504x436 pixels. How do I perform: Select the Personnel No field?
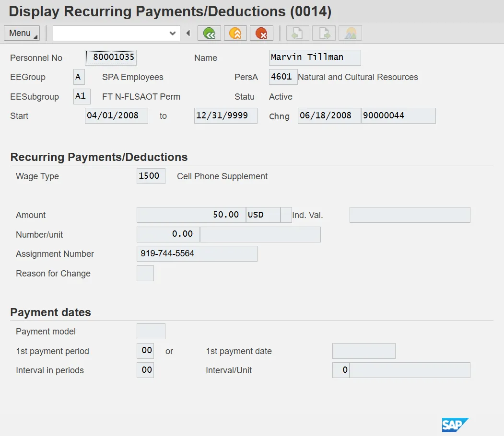point(111,58)
